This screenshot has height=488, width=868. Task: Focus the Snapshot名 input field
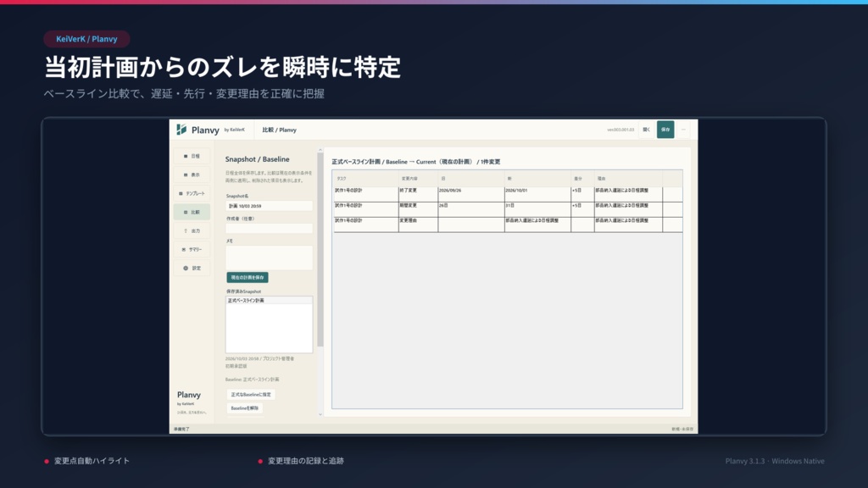click(x=269, y=206)
